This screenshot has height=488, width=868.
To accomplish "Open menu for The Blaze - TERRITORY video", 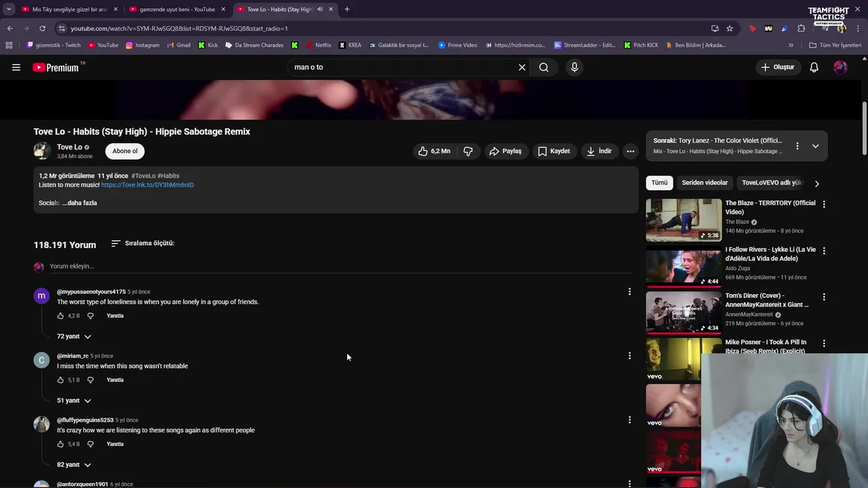I will 824,204.
